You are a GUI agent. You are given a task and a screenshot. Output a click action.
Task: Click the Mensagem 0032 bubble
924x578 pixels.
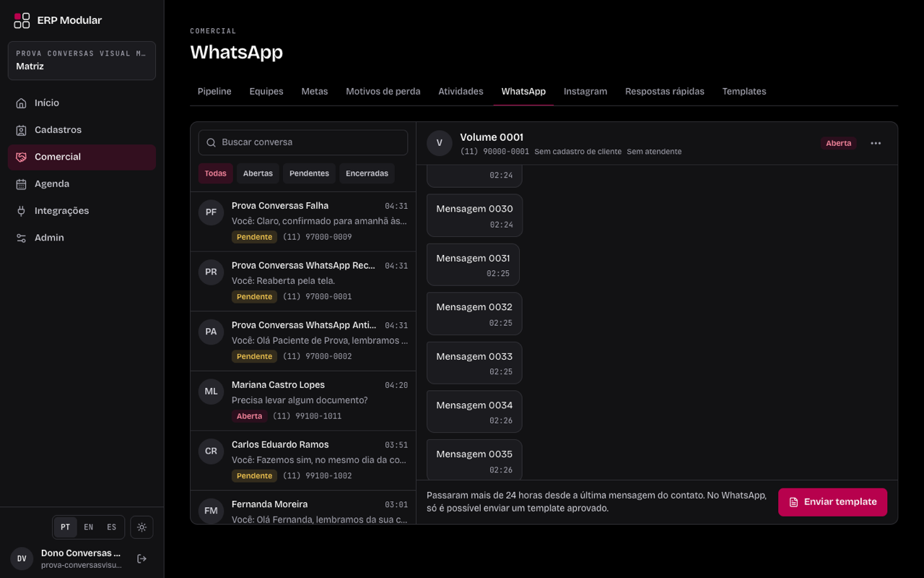tap(474, 314)
